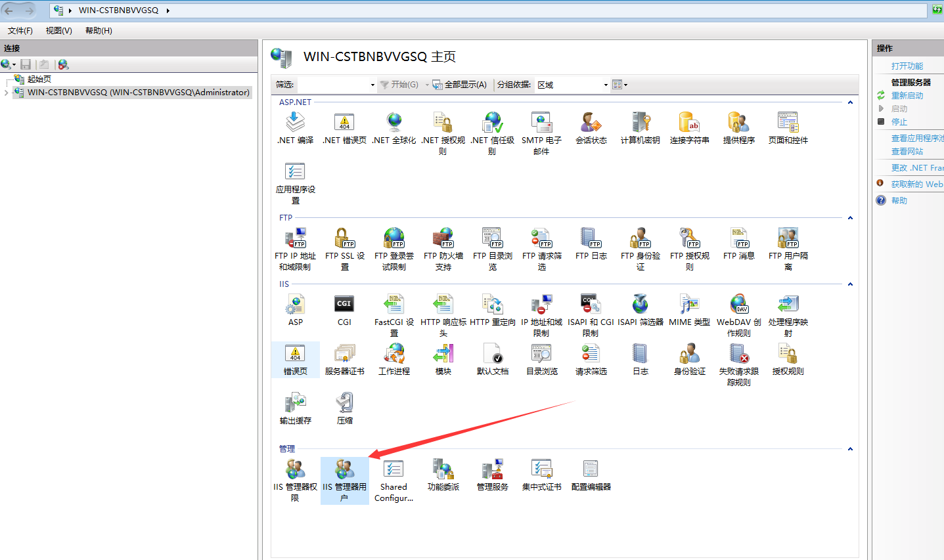944x560 pixels.
Task: Open the FTP SSL 设置 icon
Action: 345,249
